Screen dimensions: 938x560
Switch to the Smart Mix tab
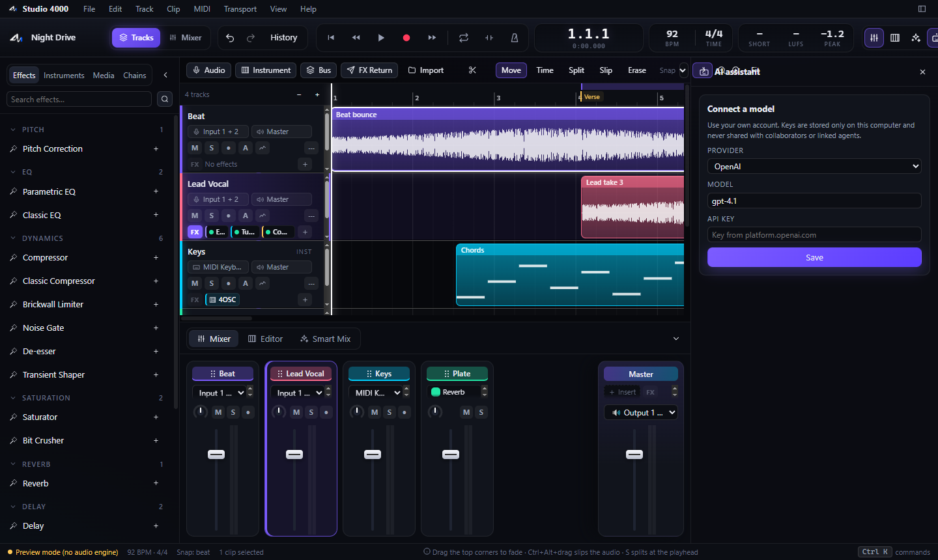325,339
